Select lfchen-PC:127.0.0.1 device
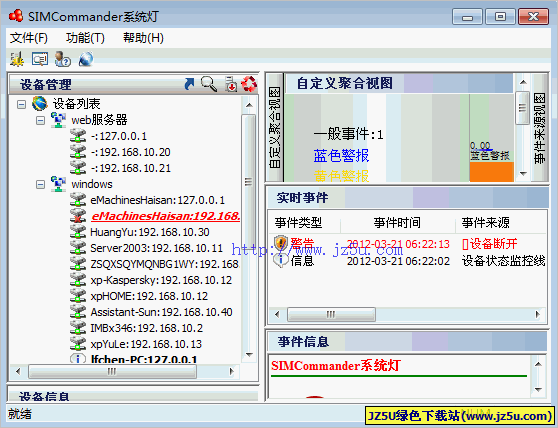Image resolution: width=558 pixels, height=428 pixels. point(143,359)
